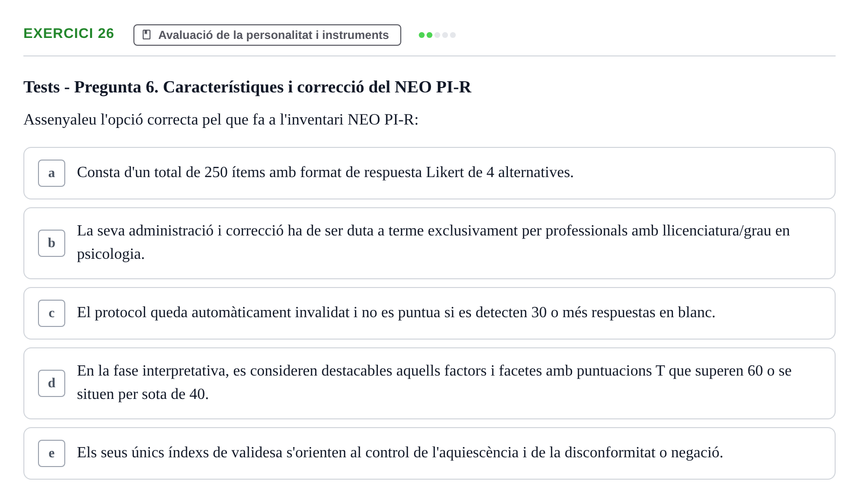This screenshot has width=859, height=504.
Task: Choose answer about índexs de validesa i aquiescència
Action: pos(429,453)
